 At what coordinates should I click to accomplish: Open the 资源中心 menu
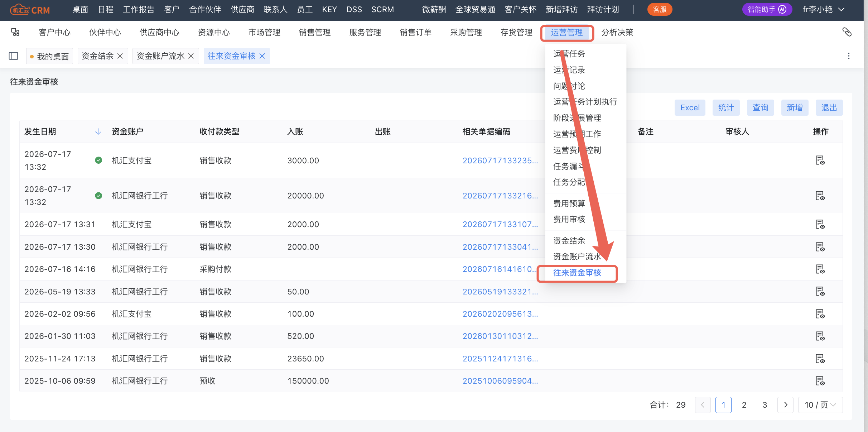(214, 33)
